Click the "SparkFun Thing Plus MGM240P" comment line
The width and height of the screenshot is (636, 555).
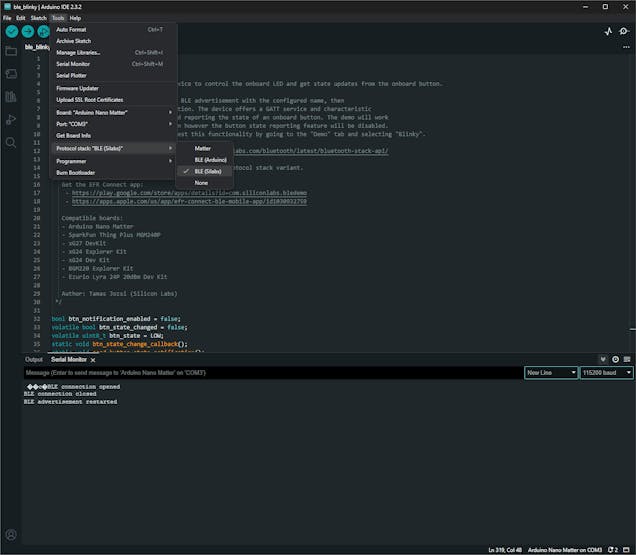click(x=114, y=235)
